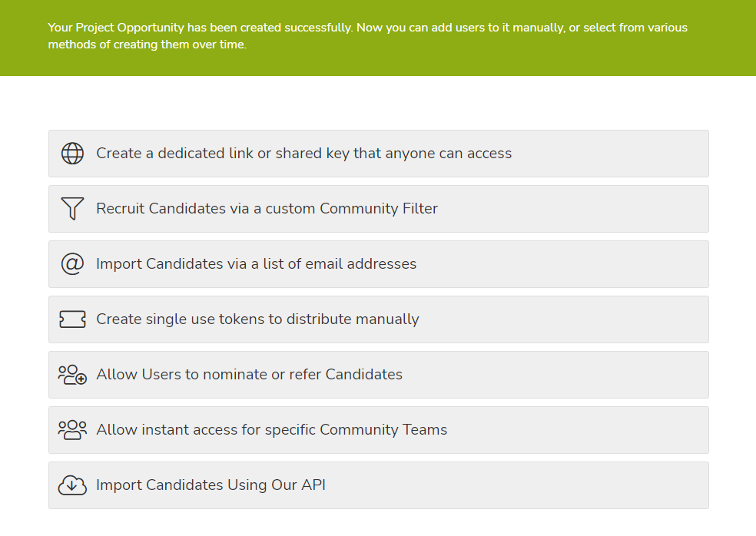Choose 'Import Candidates Using Our API' text
The width and height of the screenshot is (756, 536).
tap(211, 485)
